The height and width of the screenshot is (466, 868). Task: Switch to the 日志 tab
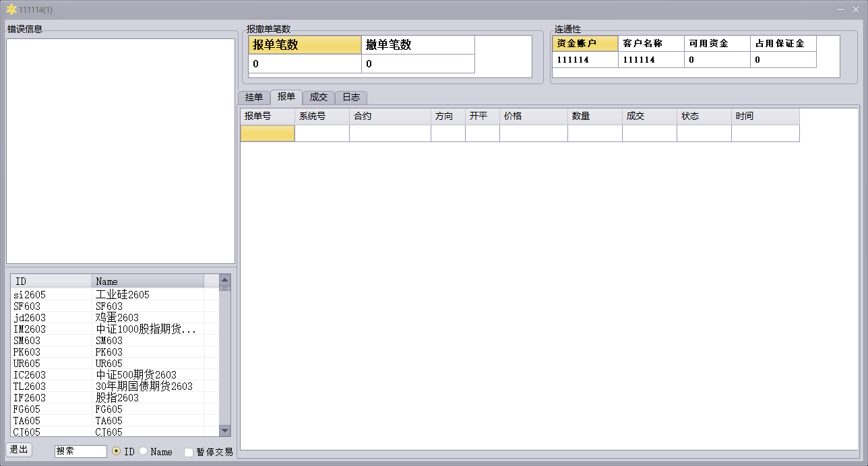[350, 97]
